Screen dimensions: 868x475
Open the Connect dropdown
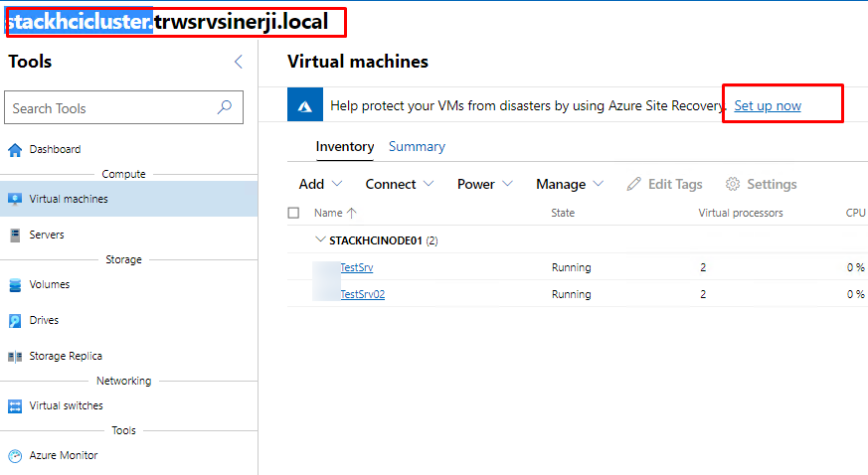tap(399, 184)
